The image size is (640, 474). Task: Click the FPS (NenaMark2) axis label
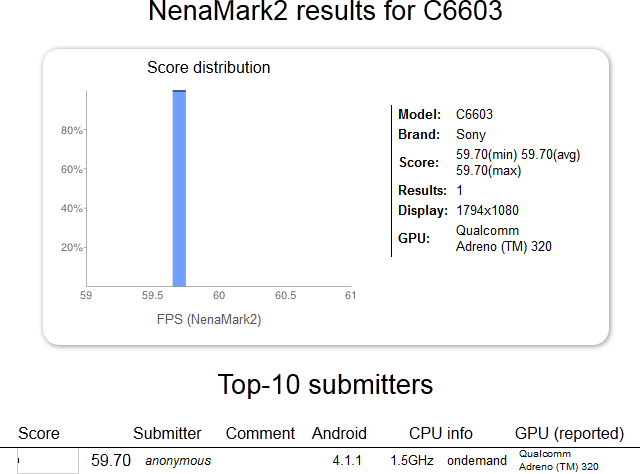tap(209, 319)
